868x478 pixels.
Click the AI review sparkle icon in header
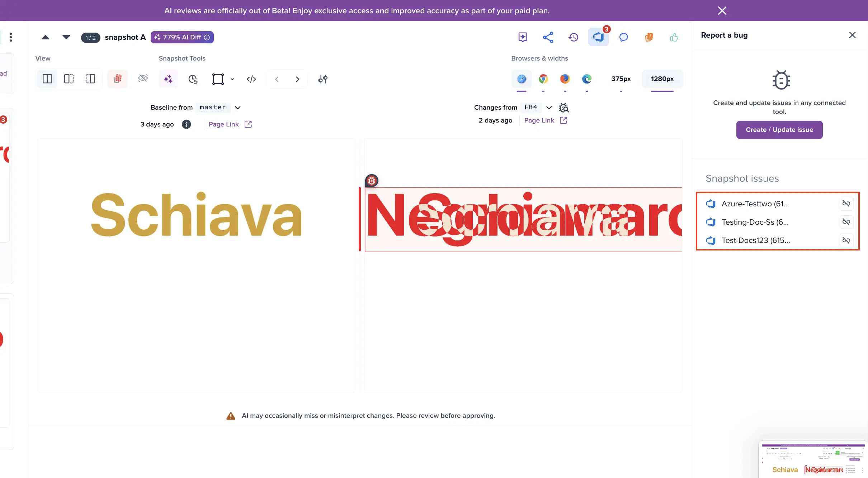[x=523, y=37]
